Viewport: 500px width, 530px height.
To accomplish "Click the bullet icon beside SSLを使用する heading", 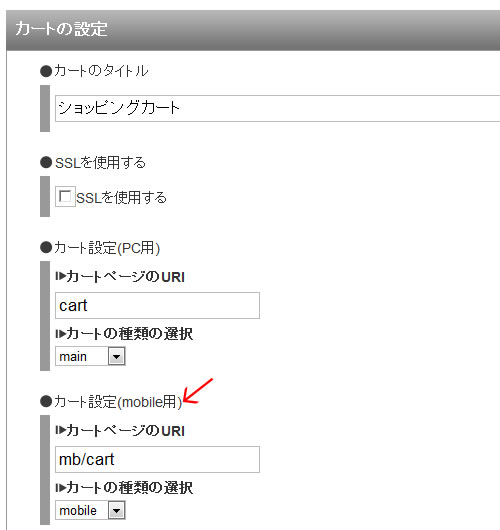I will tap(46, 163).
